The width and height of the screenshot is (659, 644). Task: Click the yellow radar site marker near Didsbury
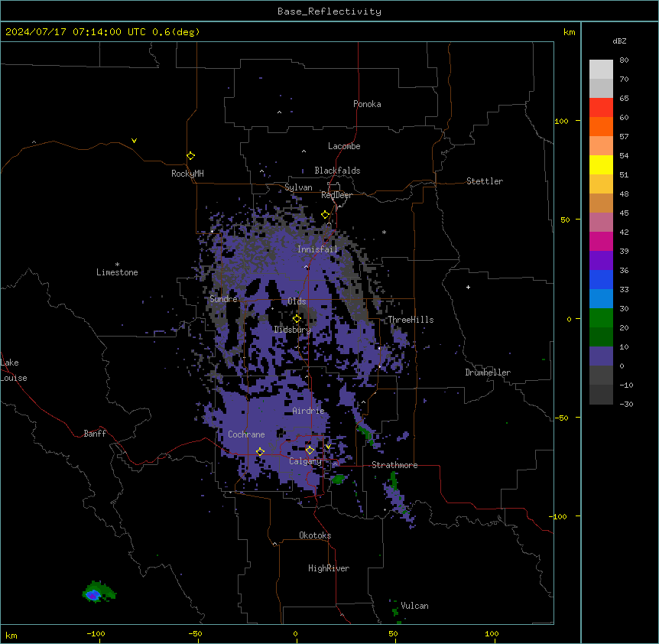coord(297,319)
